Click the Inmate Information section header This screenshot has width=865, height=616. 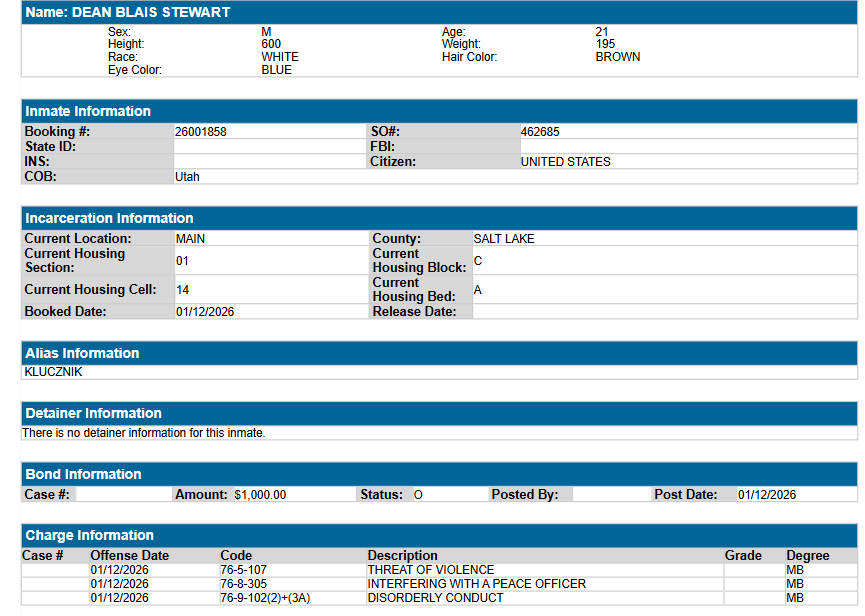point(88,111)
